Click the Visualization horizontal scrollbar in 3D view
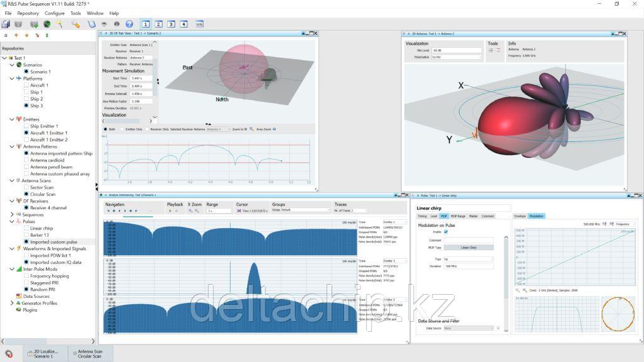This screenshot has height=362, width=644. tap(127, 121)
